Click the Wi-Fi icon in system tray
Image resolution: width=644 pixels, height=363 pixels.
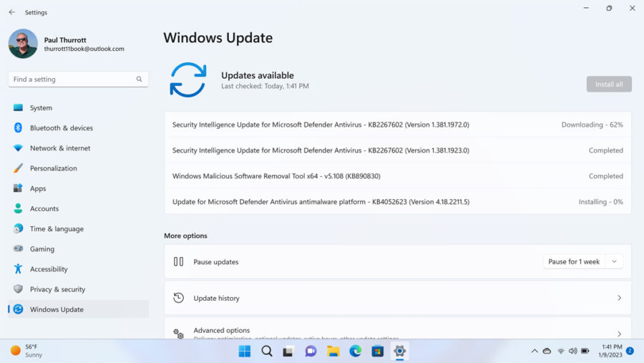[x=560, y=351]
